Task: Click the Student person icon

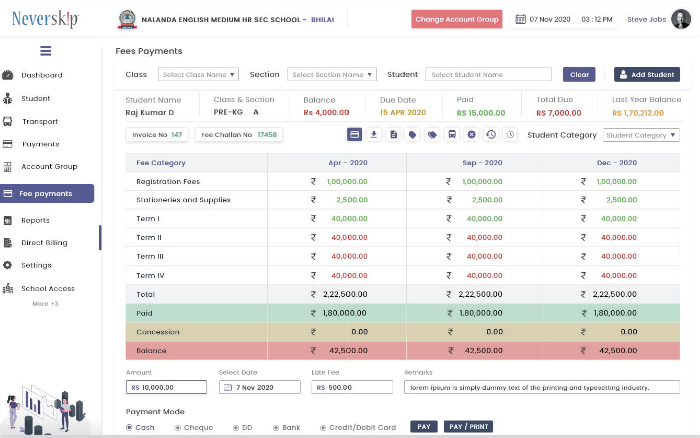Action: [x=8, y=98]
